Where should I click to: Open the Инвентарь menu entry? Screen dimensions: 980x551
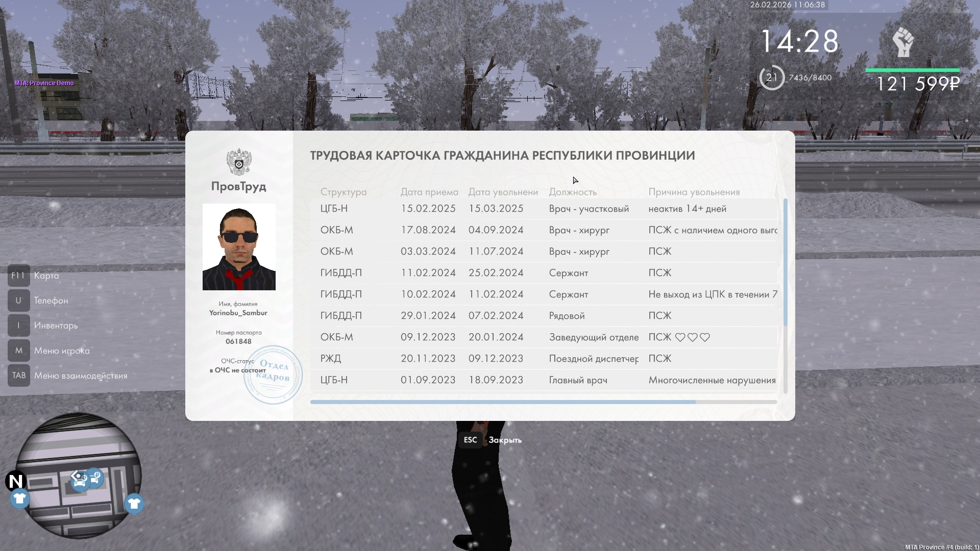coord(56,325)
